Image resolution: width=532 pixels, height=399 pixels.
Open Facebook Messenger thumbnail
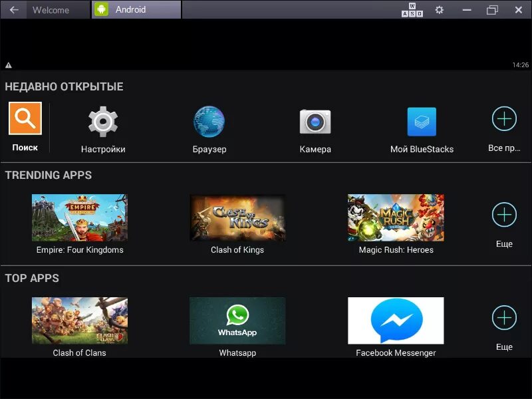396,321
